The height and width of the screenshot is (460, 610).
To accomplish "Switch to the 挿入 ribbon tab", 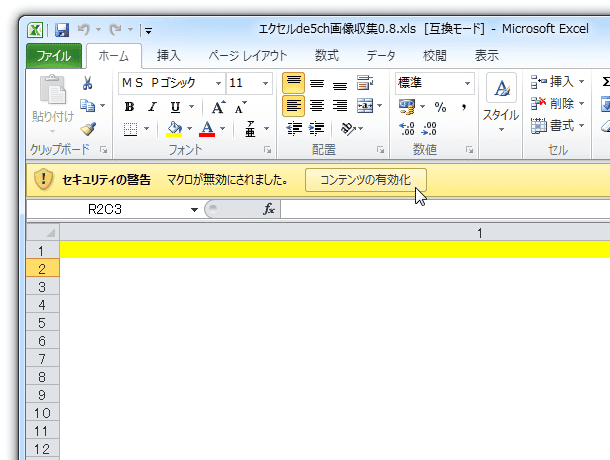I will [168, 56].
